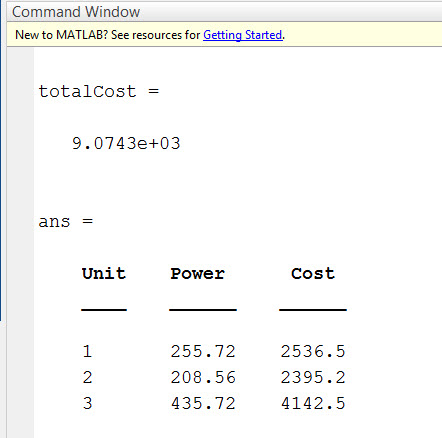This screenshot has width=442, height=438.
Task: Select the Unit column header
Action: pyautogui.click(x=104, y=274)
